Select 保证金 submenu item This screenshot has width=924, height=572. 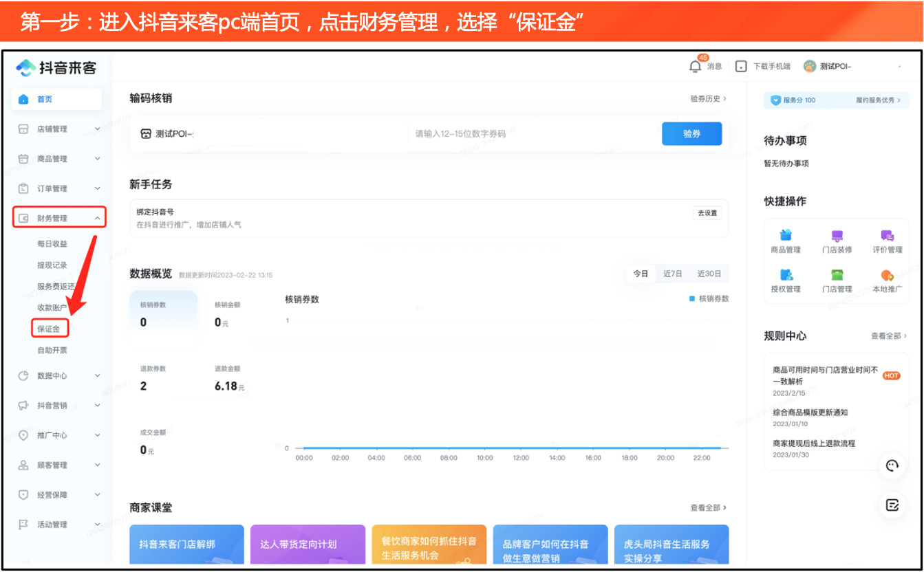click(49, 329)
